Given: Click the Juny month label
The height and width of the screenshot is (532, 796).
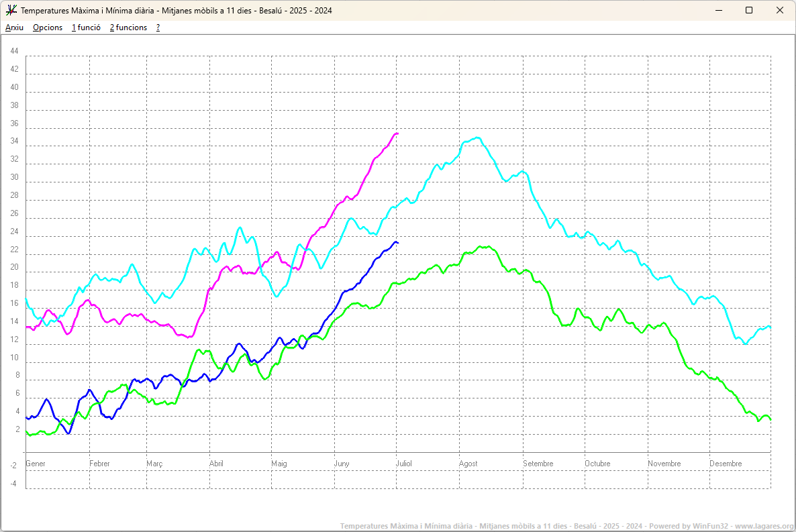Looking at the screenshot, I should click(x=342, y=464).
